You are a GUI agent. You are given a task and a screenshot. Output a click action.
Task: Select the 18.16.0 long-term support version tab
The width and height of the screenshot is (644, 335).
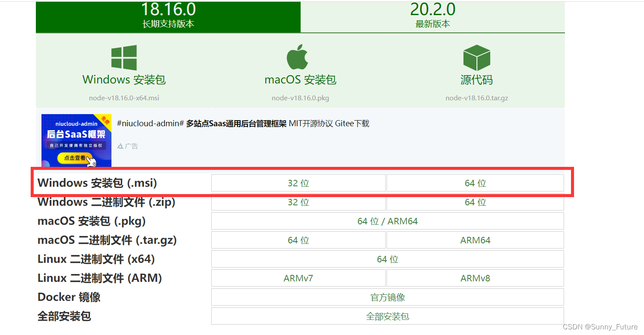(x=168, y=16)
